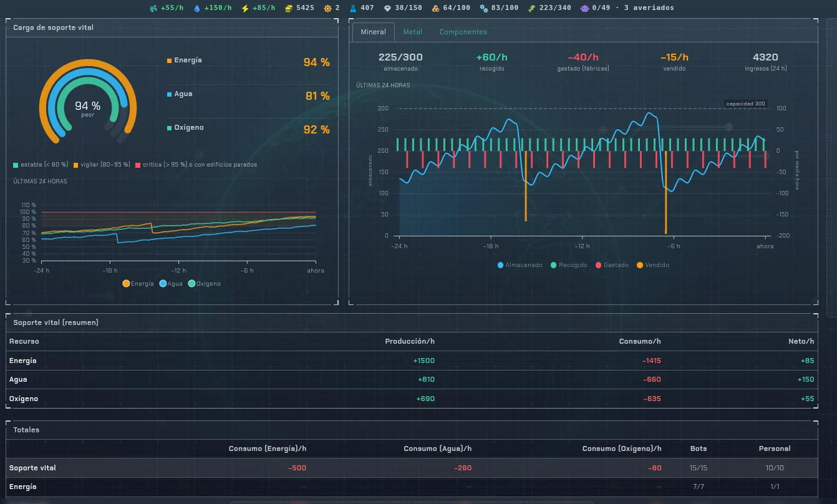Screen dimensions: 837x504
Task: Click the 3 averiados status text
Action: click(649, 8)
